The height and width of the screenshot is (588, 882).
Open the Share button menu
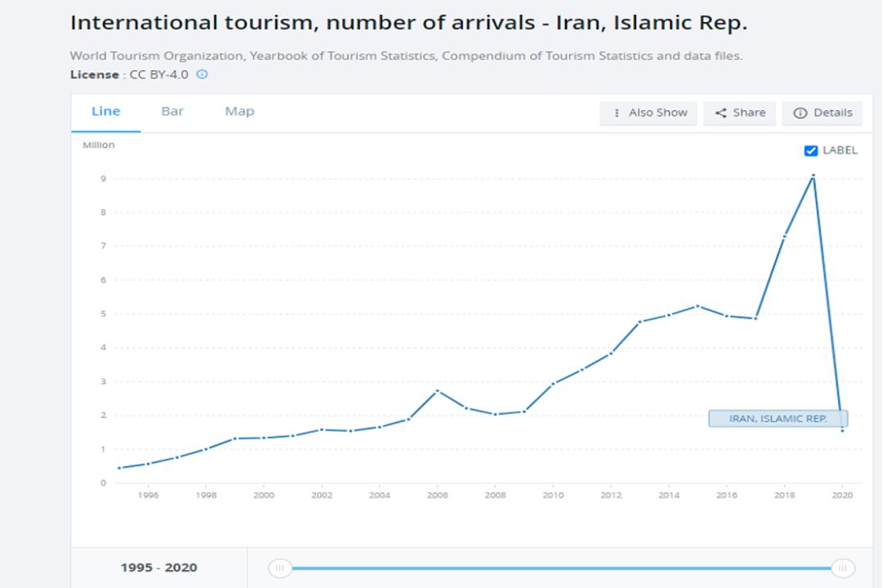click(739, 113)
